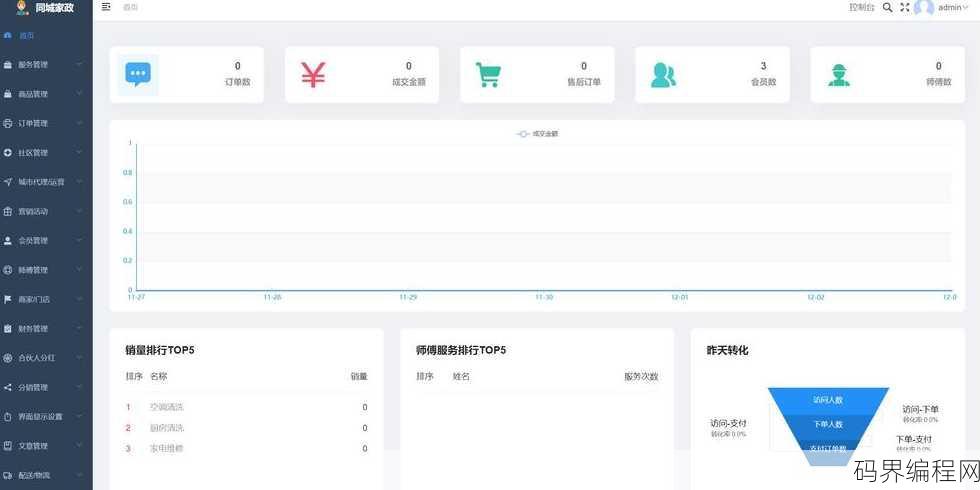This screenshot has height=490, width=980.
Task: Click the 师傅服务排行TOP5 heading
Action: [x=461, y=351]
